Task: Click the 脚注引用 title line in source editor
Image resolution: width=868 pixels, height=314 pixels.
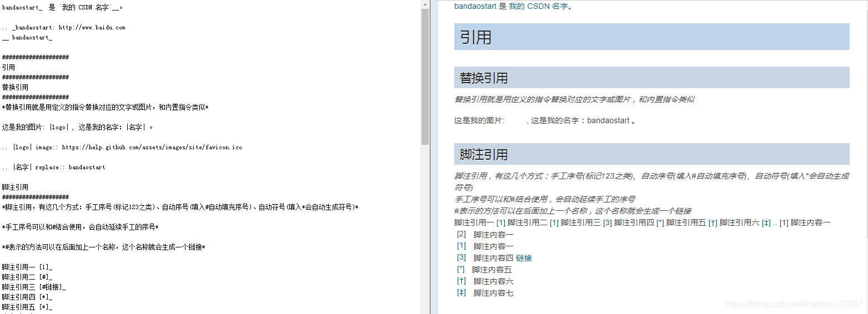Action: 15,187
